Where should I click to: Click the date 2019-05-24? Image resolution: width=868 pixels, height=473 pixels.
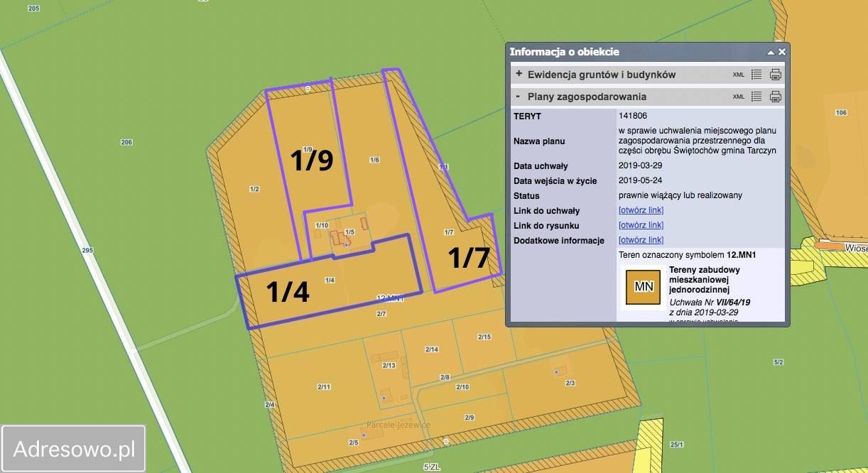coord(640,180)
